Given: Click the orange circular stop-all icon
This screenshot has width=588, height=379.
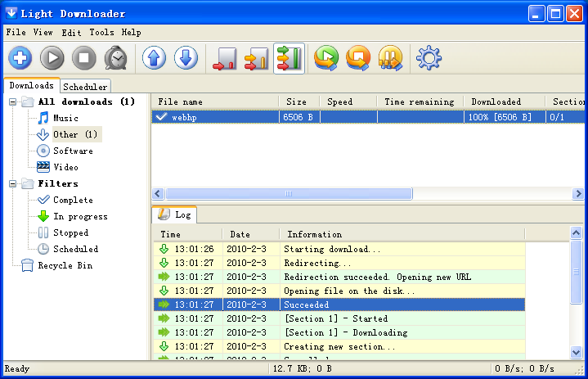Looking at the screenshot, I should tap(358, 58).
